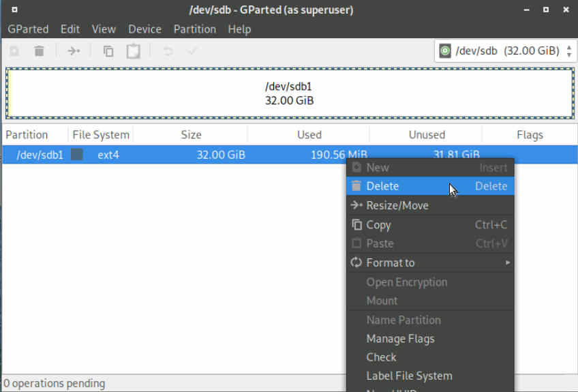Sort by the File System column header
Image resolution: width=578 pixels, height=392 pixels.
tap(101, 134)
